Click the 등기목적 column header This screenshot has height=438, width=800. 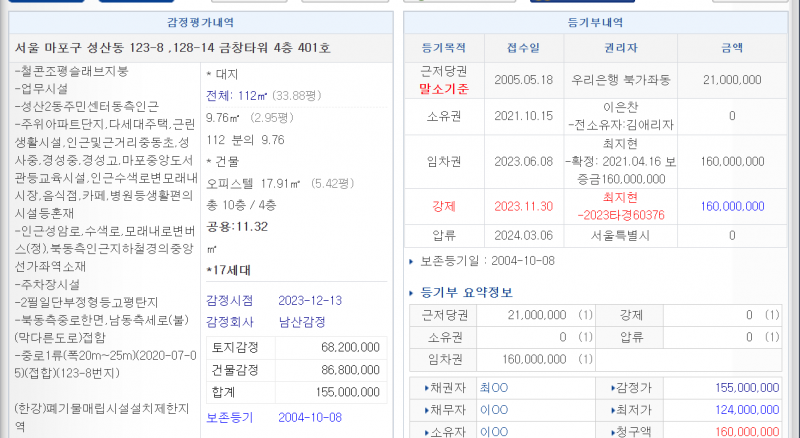click(444, 48)
